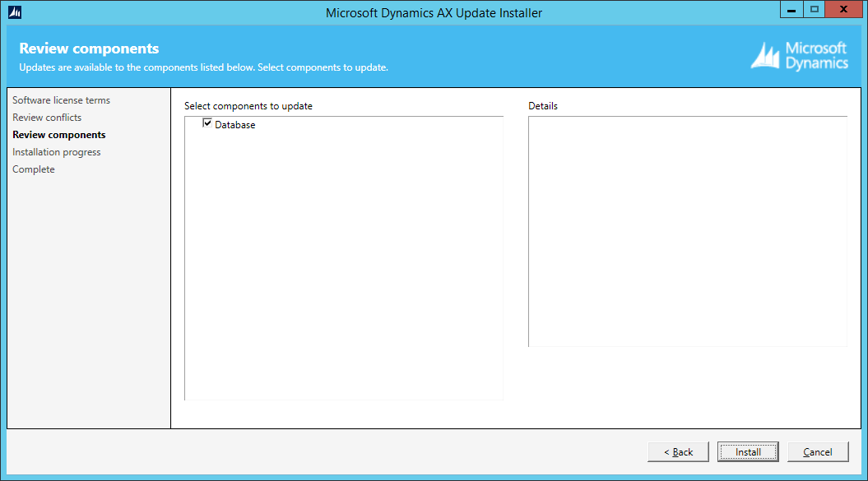Click inside the Details pane
The image size is (868, 481).
tap(687, 230)
